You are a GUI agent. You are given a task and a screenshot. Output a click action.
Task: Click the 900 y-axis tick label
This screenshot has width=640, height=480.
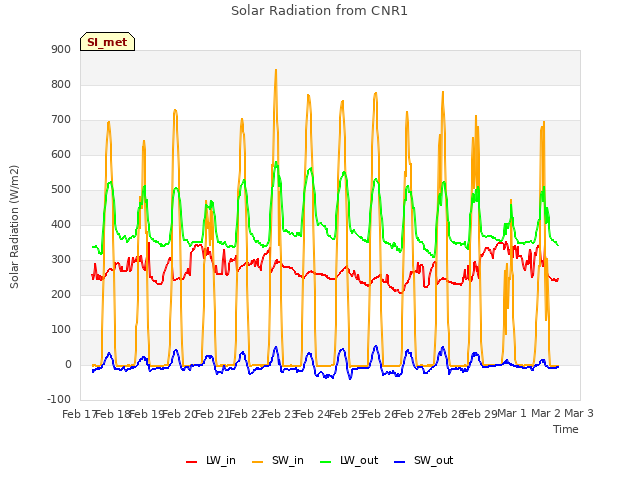pyautogui.click(x=61, y=49)
